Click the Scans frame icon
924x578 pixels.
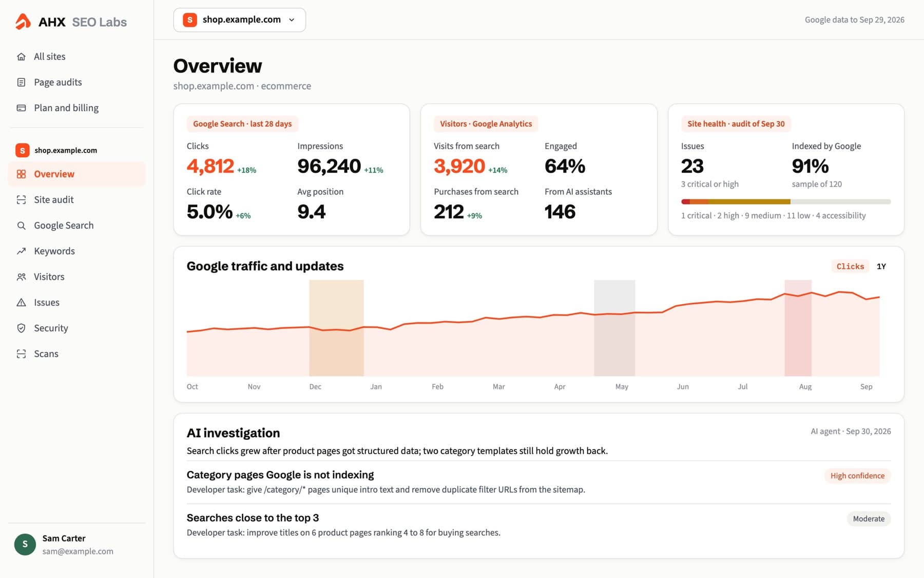(x=21, y=354)
